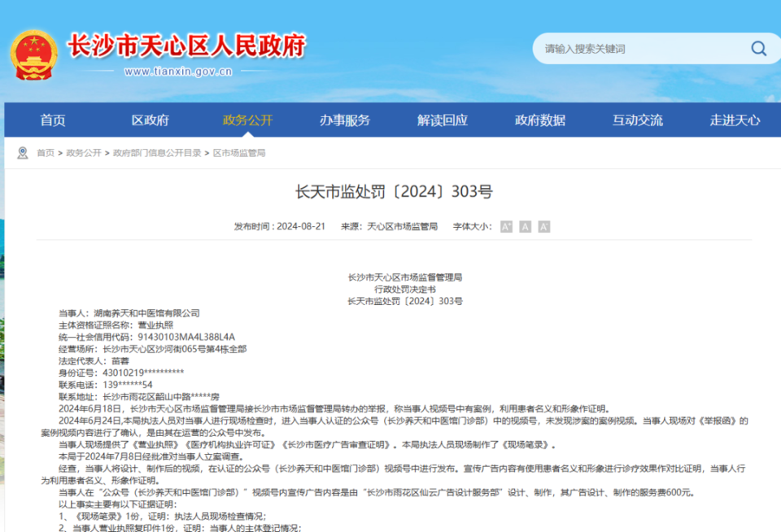
Task: Click the article title 长天市监处罚〔2024〕303号
Action: [390, 191]
